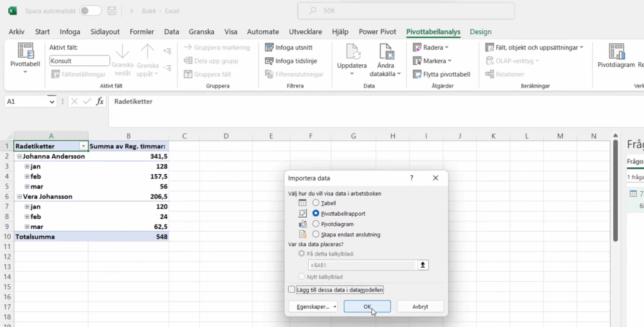Click the Flytta pivottabell icon
Screen dimensions: 644x327
pyautogui.click(x=418, y=74)
